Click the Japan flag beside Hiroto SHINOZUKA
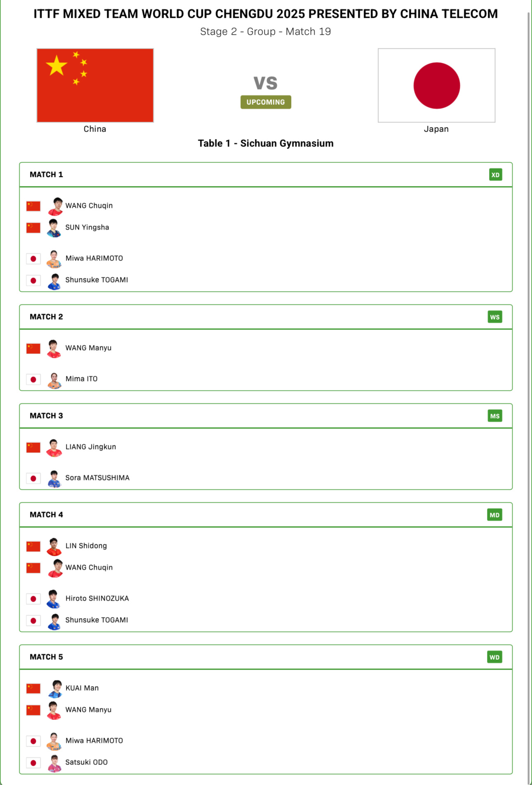Viewport: 532px width, 785px height. click(x=33, y=599)
